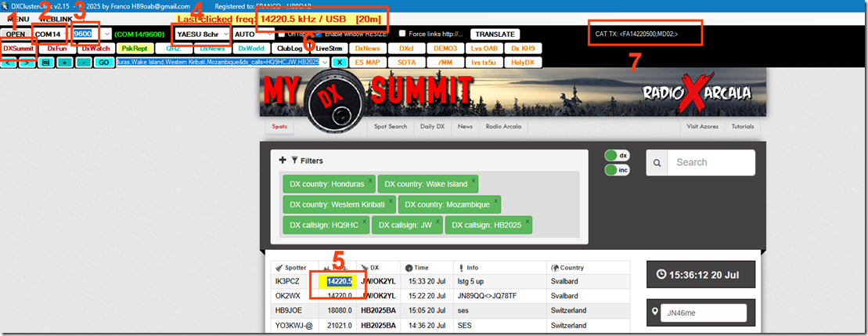Click the Spotter column header

(294, 267)
